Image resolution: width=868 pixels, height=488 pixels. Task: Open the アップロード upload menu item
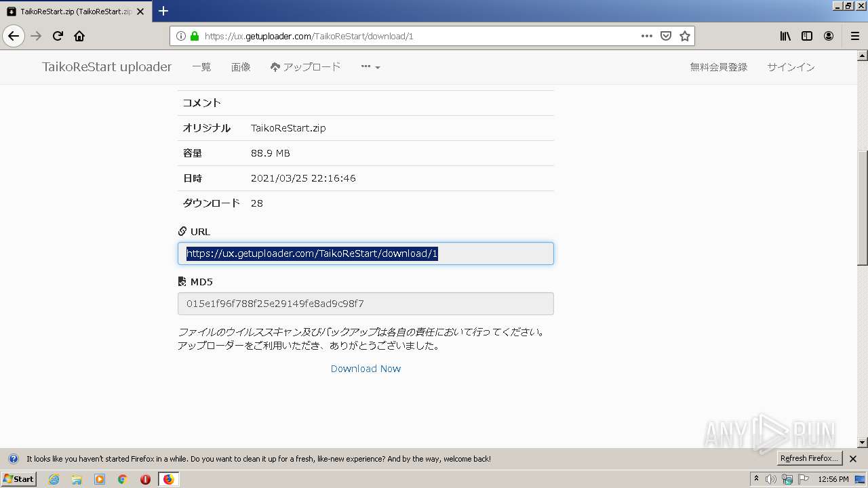point(305,67)
